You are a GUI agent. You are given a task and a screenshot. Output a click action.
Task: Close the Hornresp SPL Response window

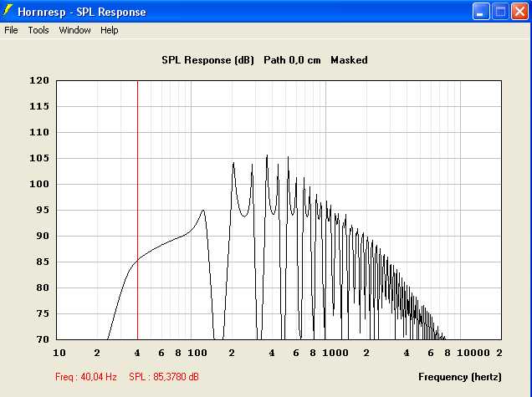coord(519,12)
